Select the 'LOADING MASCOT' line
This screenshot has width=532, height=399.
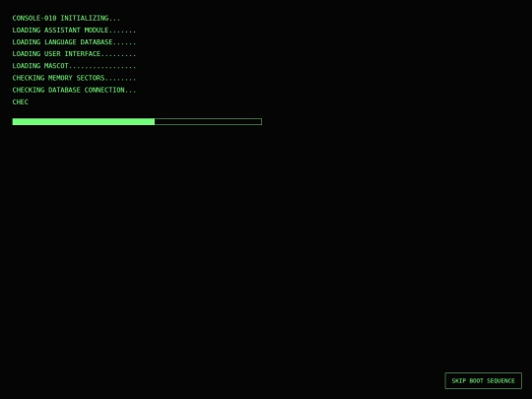pos(74,66)
